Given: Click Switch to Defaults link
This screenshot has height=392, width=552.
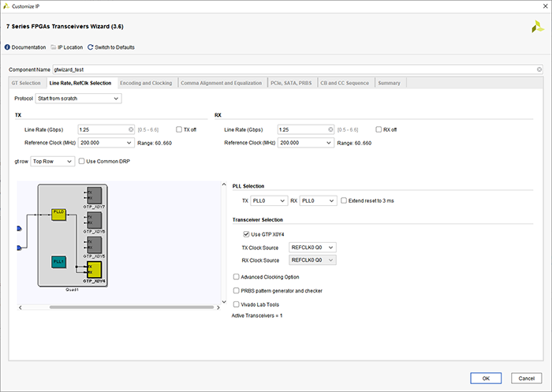Looking at the screenshot, I should point(115,47).
